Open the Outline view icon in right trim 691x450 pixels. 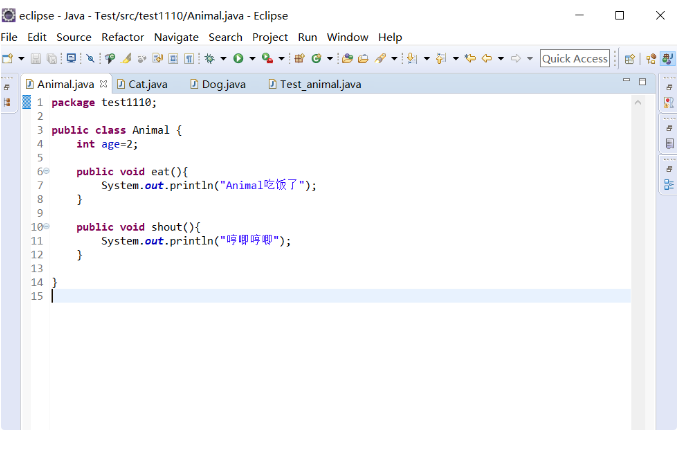coord(669,184)
